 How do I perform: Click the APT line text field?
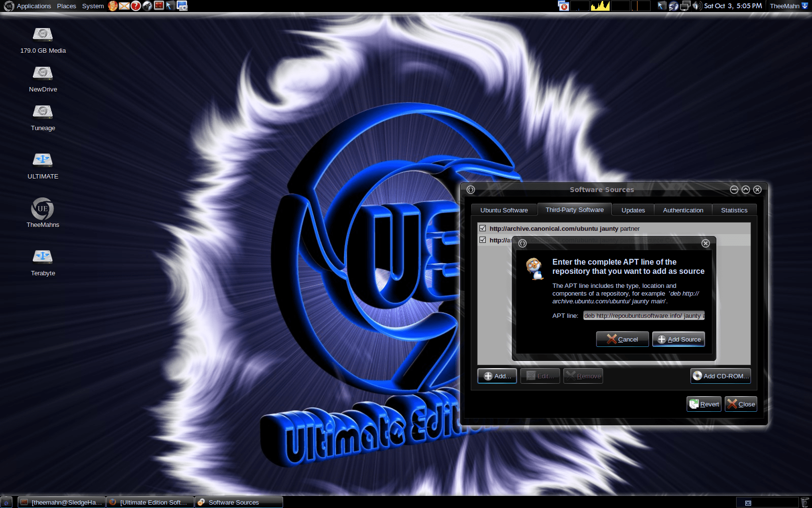644,315
